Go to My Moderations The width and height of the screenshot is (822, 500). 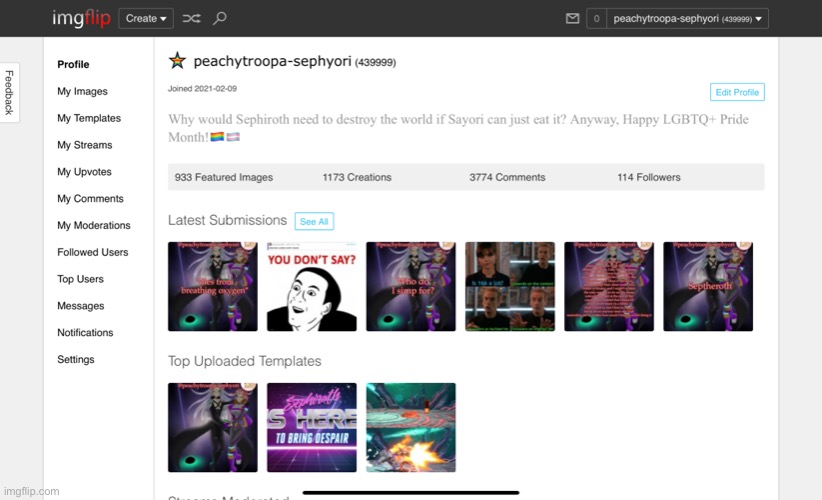click(x=94, y=225)
